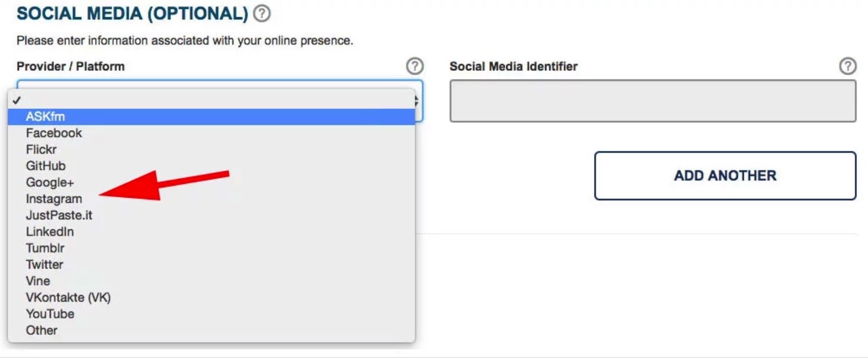Choose Google+ as the platform

click(x=50, y=182)
